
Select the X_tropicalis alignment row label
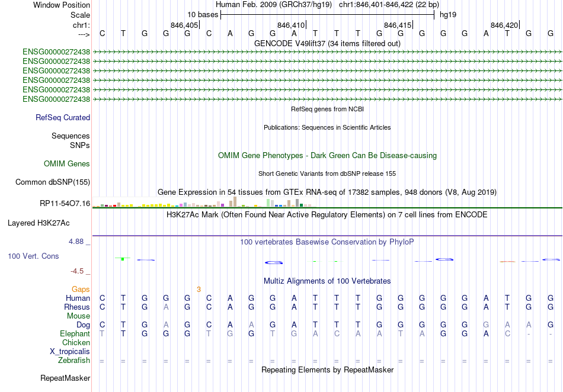point(70,352)
